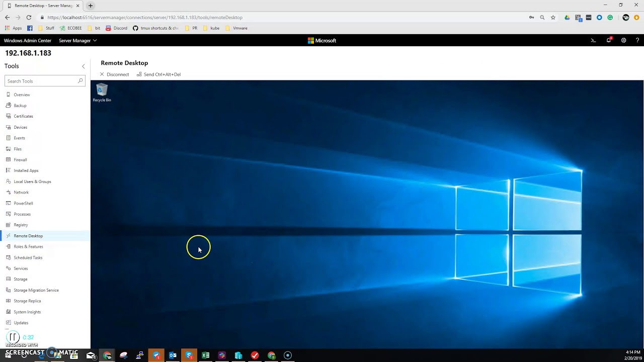
Task: Open the Vmware bookmarks folder
Action: (236, 28)
